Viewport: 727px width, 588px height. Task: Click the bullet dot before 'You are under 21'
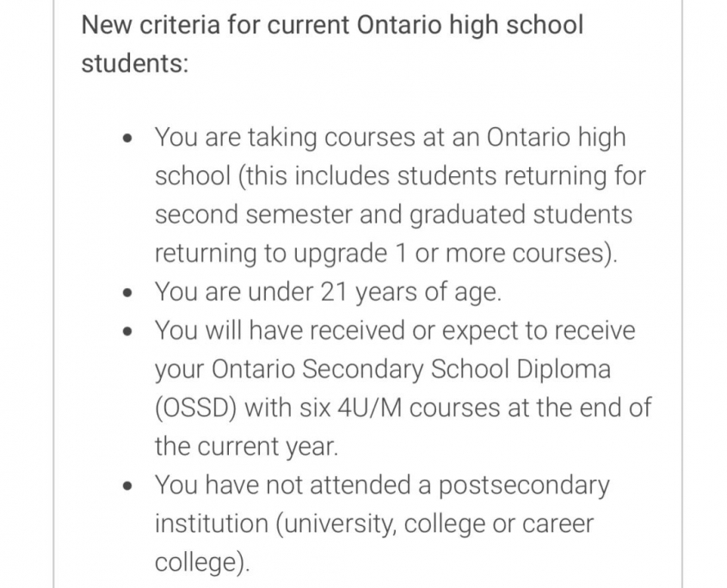coord(128,293)
